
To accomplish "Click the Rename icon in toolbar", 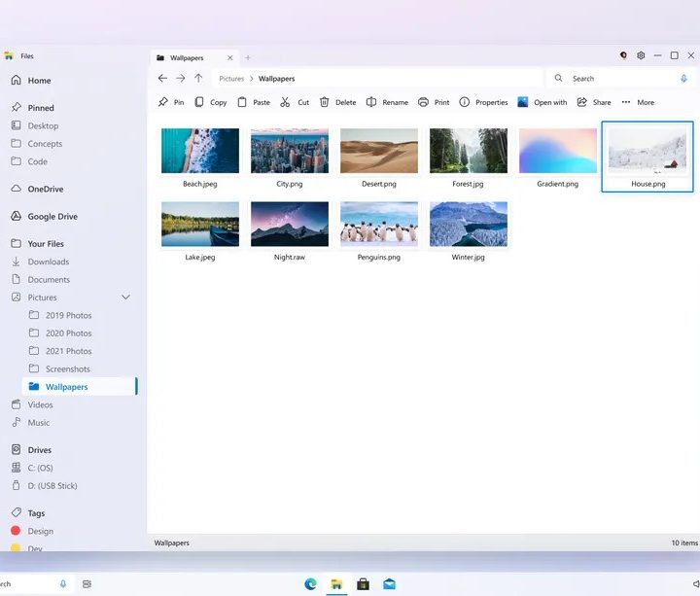I will (371, 102).
